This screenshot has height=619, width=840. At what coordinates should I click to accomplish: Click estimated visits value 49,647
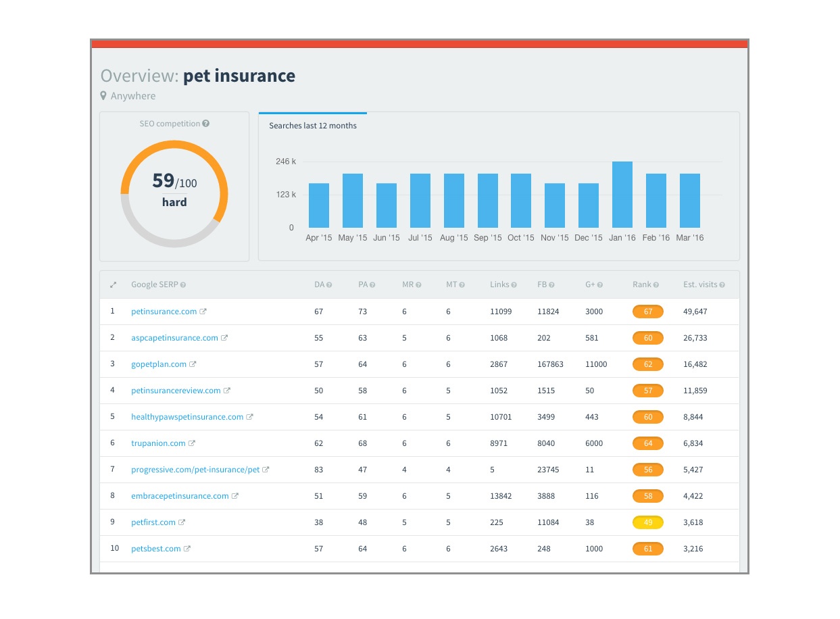coord(695,312)
